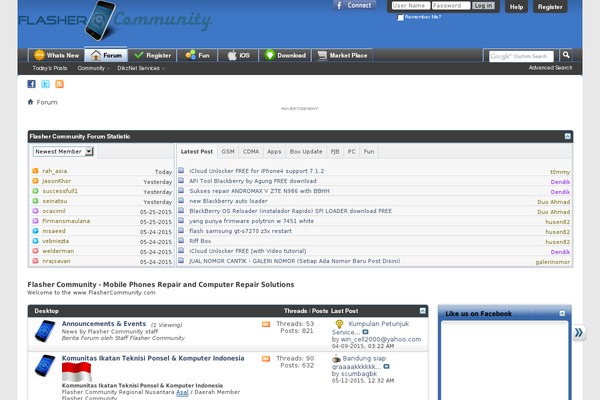Viewport: 600px width, 400px height.
Task: Open the Twitter feed icon
Action: click(x=45, y=84)
